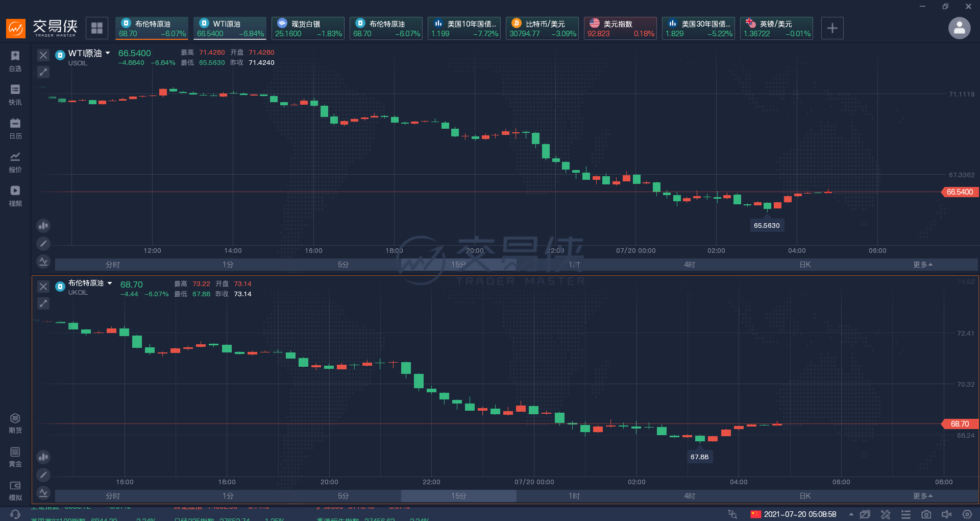Open the drawing pencil tool on 布伦特原油 chart
The image size is (980, 521).
(43, 475)
